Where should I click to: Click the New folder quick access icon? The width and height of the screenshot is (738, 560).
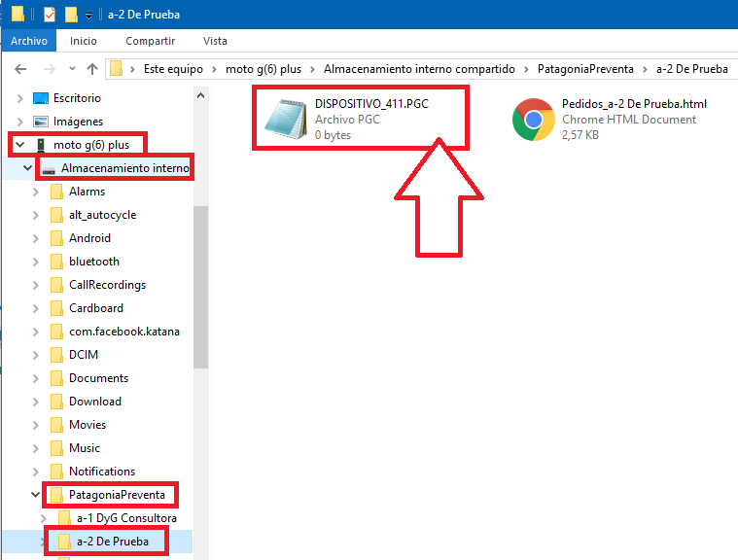pyautogui.click(x=71, y=15)
